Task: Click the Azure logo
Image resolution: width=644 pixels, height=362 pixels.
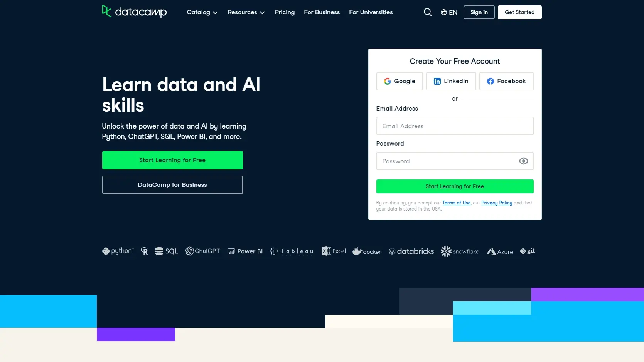Action: pos(500,251)
